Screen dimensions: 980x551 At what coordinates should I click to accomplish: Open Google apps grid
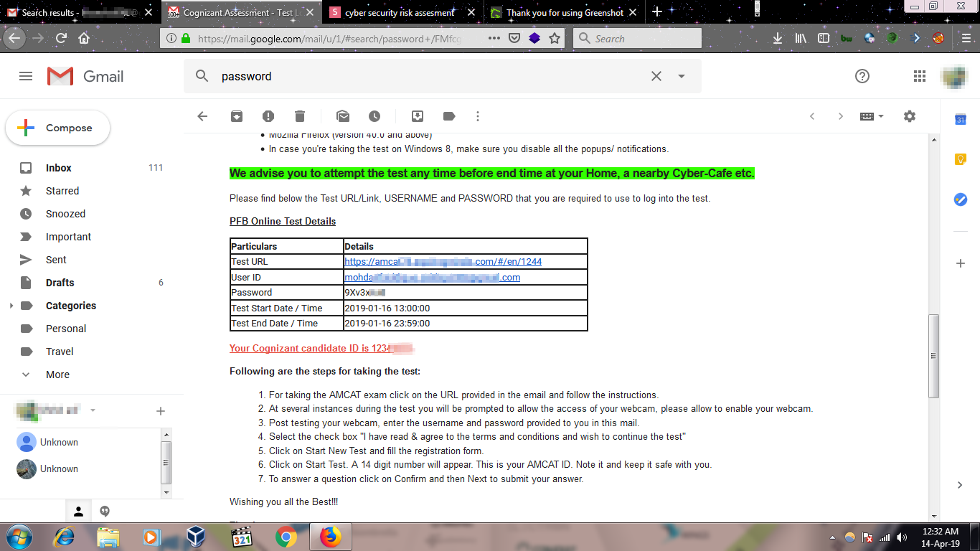[920, 76]
